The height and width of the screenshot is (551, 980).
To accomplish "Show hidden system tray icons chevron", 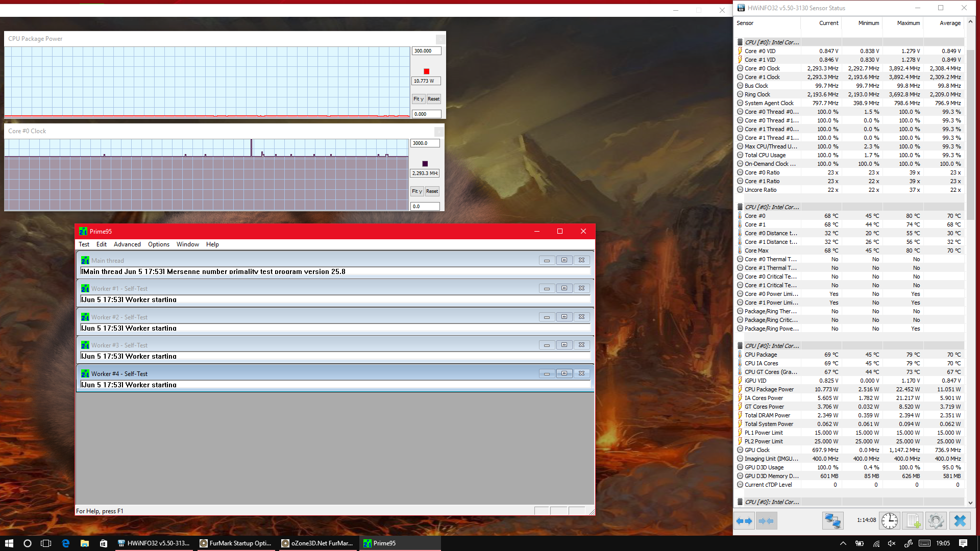I will tap(843, 543).
